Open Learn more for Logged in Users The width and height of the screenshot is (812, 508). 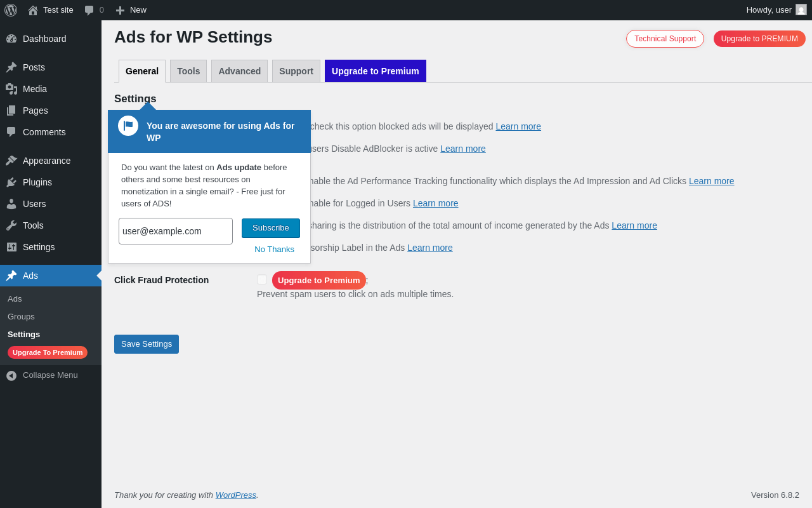436,203
